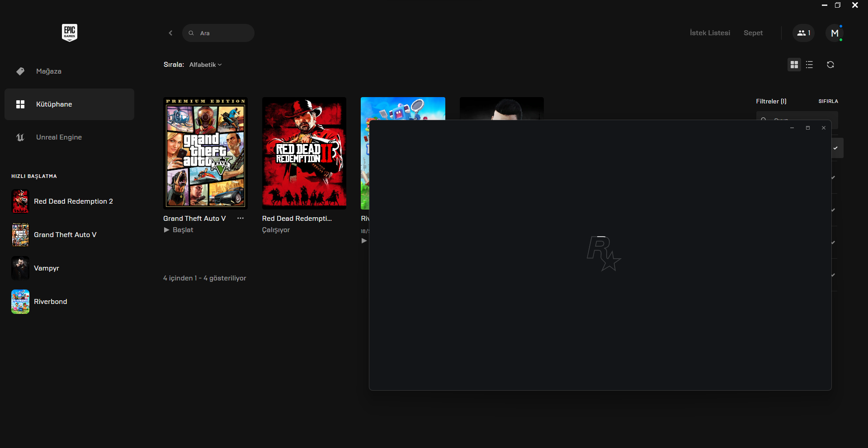Click the Mağaza tag icon
This screenshot has width=868, height=448.
click(20, 71)
